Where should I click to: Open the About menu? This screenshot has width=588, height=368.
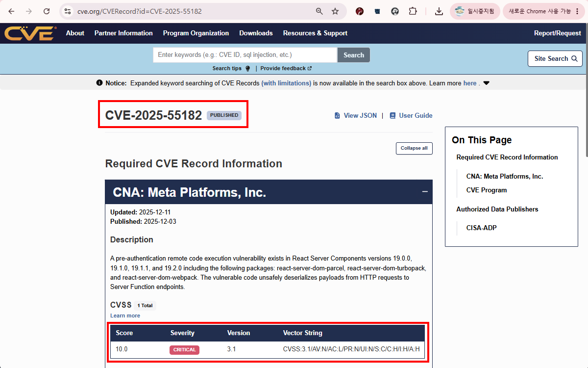pos(75,33)
